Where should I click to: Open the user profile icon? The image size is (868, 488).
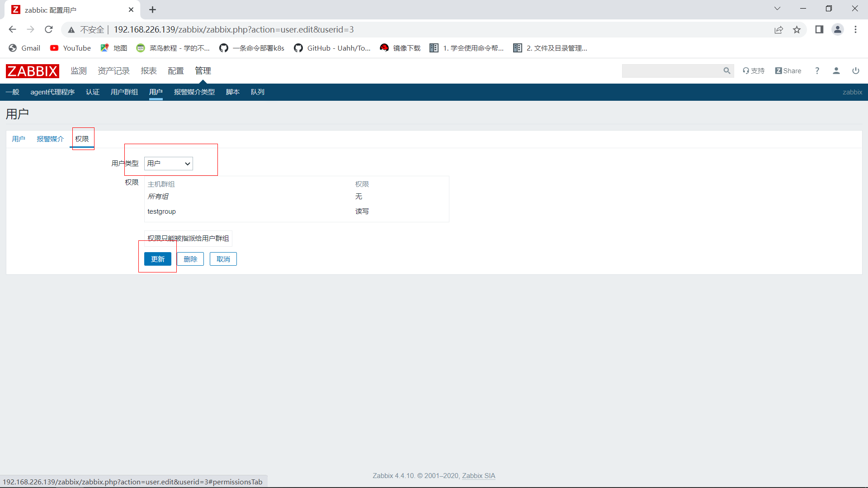836,71
